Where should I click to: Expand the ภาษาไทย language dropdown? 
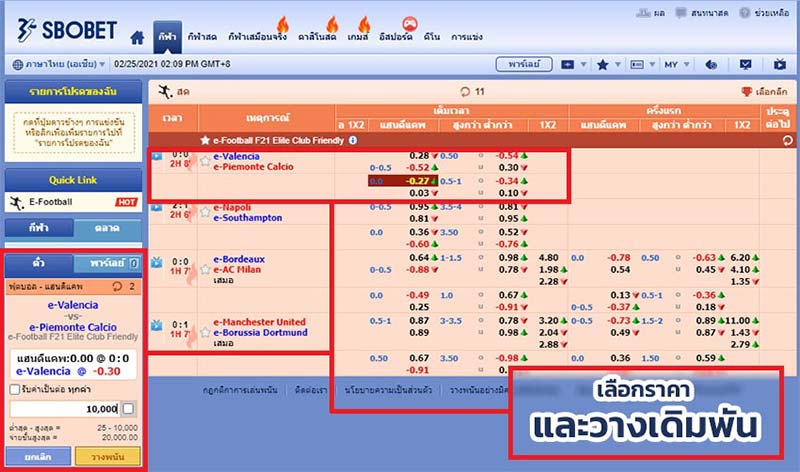click(59, 64)
